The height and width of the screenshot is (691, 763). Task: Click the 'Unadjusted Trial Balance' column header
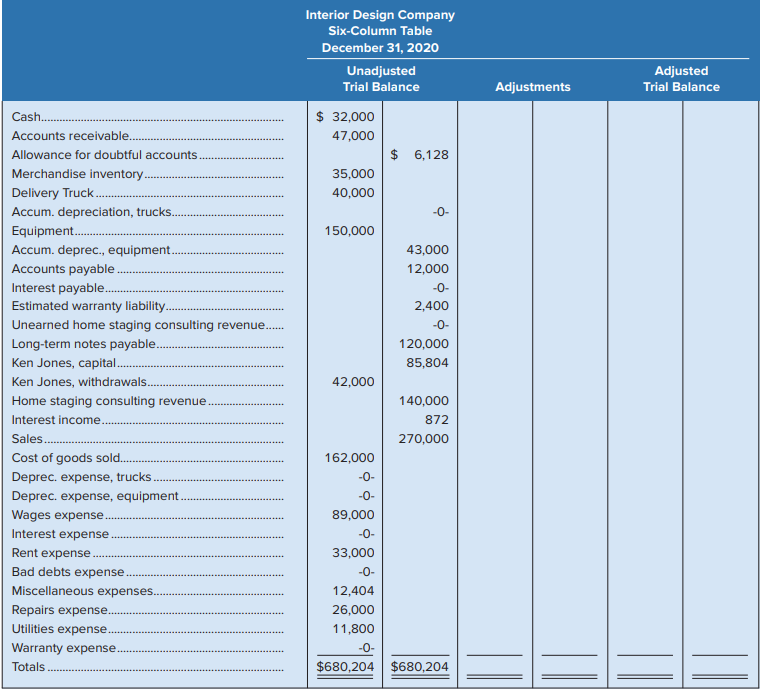pos(381,79)
